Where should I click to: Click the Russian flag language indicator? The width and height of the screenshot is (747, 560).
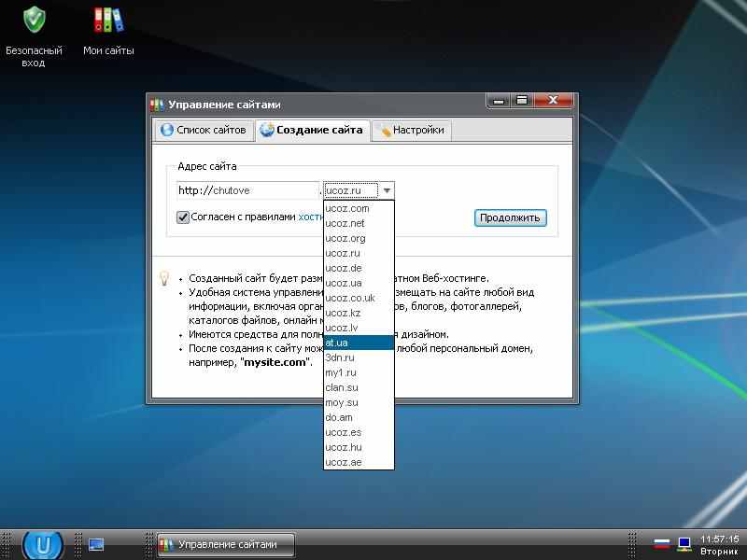662,543
